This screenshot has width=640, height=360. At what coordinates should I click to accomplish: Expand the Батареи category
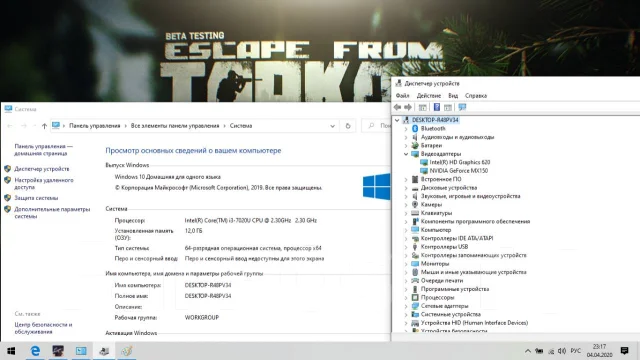[406, 145]
